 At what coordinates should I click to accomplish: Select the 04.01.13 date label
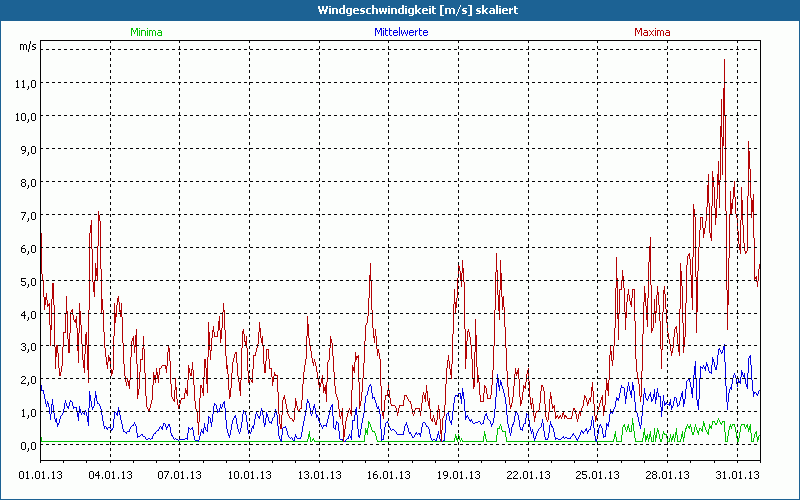point(110,474)
